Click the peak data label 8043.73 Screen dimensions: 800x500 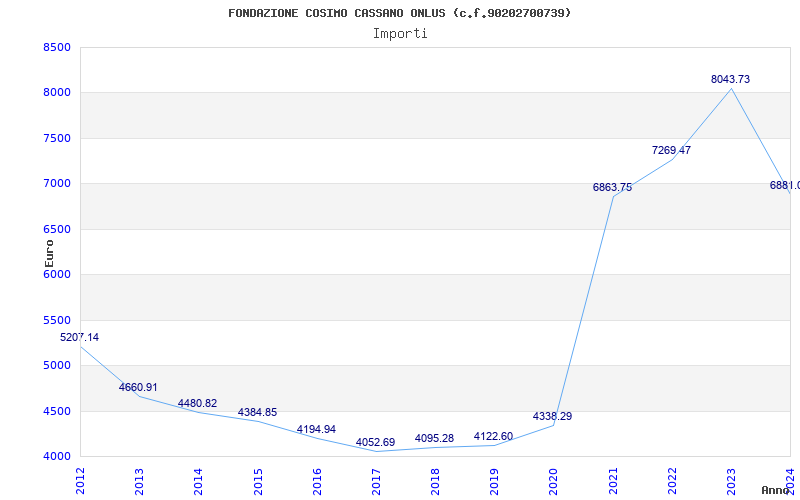(731, 79)
